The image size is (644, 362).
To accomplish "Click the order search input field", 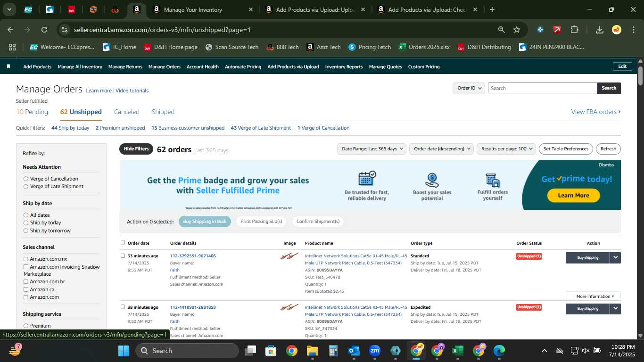I will point(542,88).
